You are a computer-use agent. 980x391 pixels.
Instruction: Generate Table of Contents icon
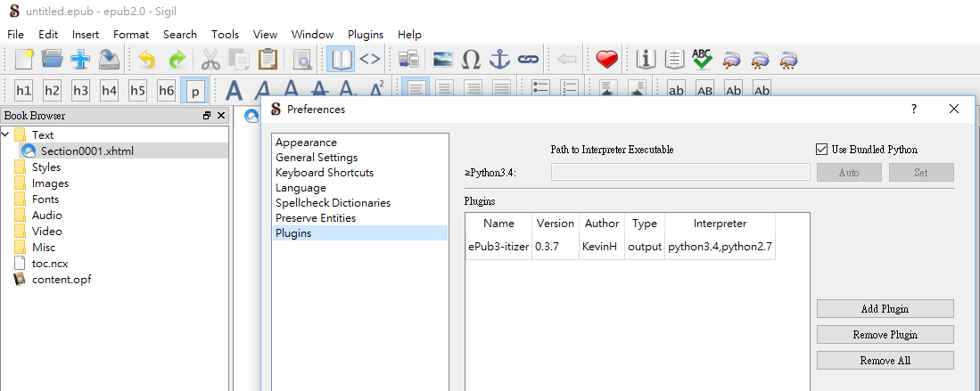(x=674, y=60)
